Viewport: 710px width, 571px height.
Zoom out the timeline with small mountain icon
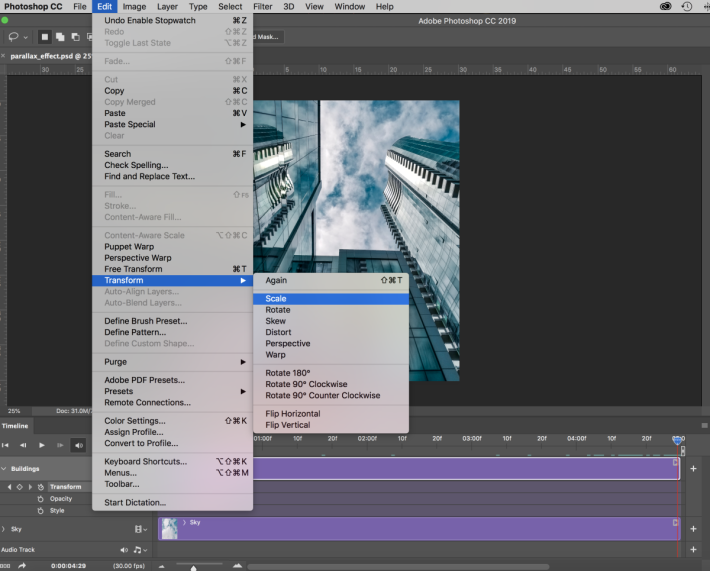point(162,566)
